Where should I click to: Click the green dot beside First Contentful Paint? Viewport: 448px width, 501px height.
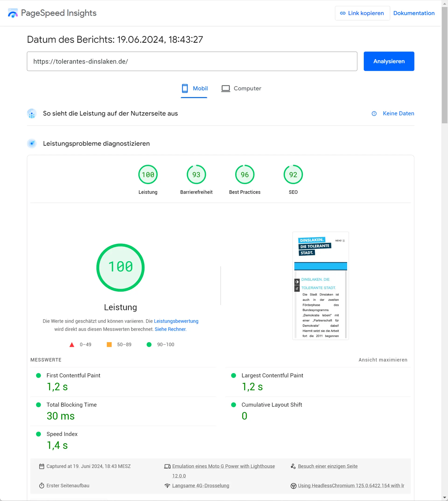tap(38, 376)
